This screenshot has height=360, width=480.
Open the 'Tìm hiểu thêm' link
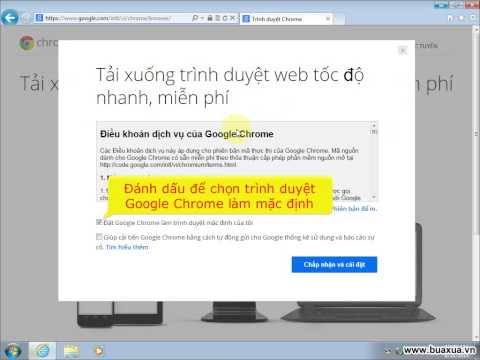127,247
